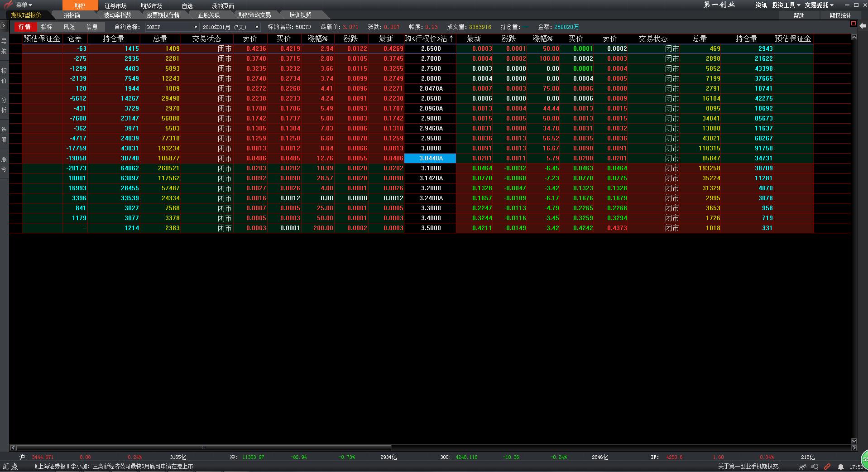The width and height of the screenshot is (868, 472).
Task: Open the 2018年01月 (7天) expiry dropdown
Action: click(231, 27)
